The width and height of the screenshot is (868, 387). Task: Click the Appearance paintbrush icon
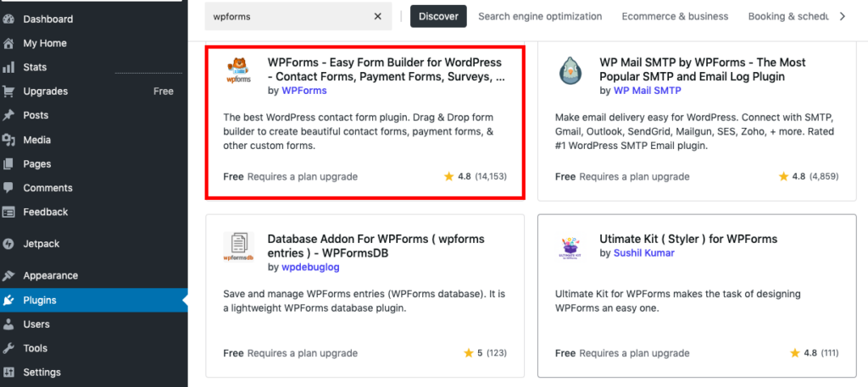[x=8, y=275]
